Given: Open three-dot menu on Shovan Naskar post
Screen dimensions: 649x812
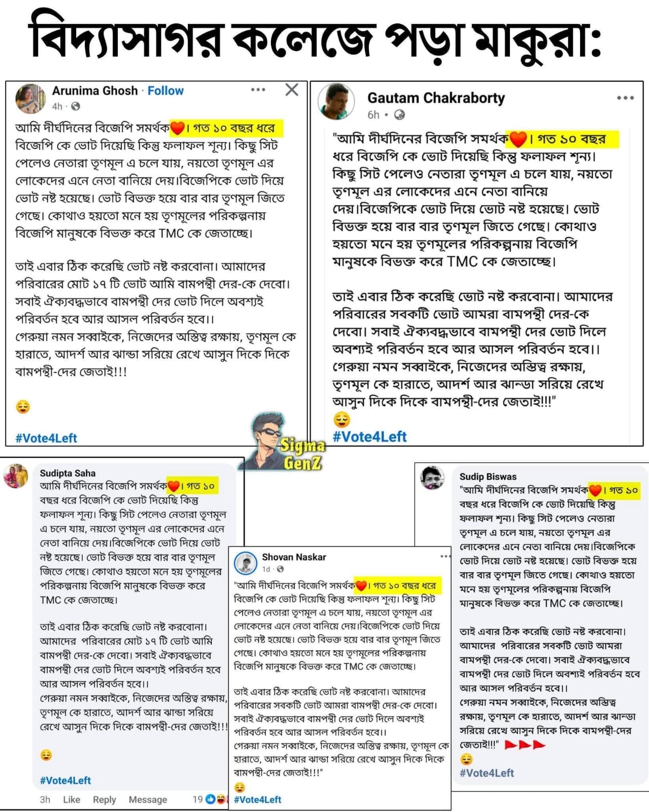Looking at the screenshot, I should click(x=445, y=556).
